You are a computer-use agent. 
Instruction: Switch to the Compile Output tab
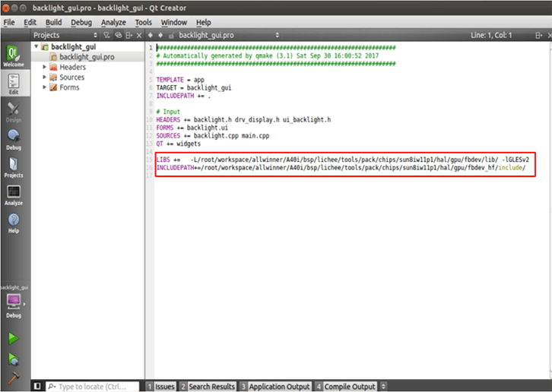pos(346,387)
